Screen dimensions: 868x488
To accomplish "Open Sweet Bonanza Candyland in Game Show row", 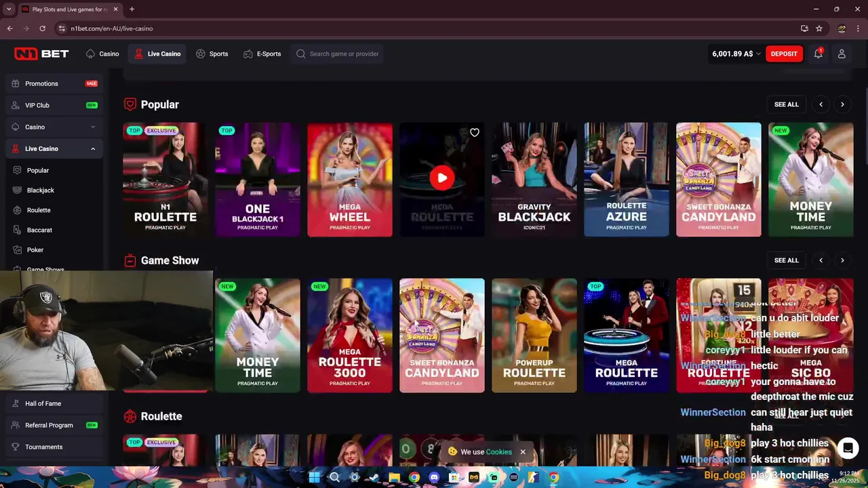I will (442, 335).
